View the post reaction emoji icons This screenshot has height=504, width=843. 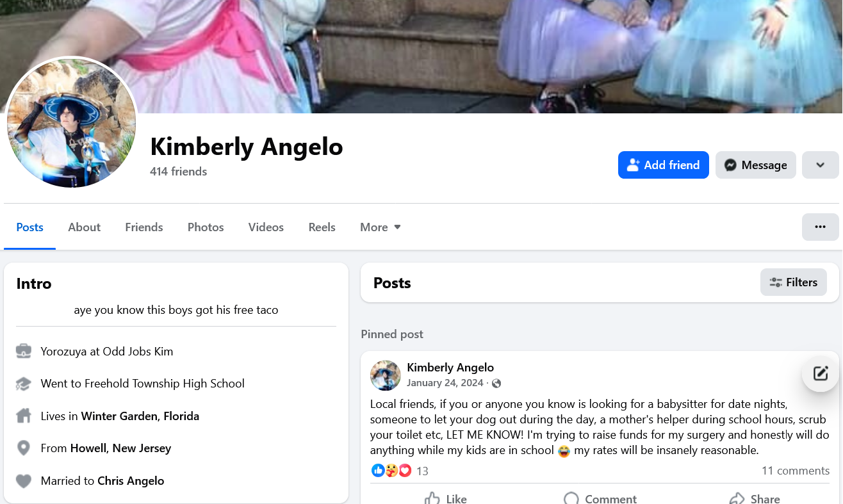click(x=391, y=471)
